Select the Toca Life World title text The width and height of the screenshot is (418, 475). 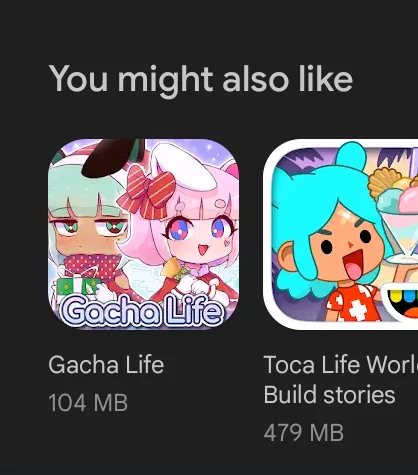pos(341,365)
